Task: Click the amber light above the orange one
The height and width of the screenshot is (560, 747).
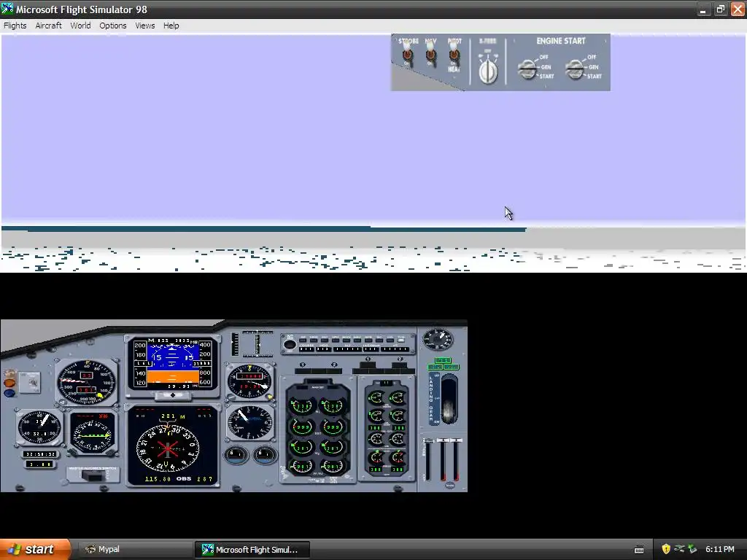Action: click(9, 373)
